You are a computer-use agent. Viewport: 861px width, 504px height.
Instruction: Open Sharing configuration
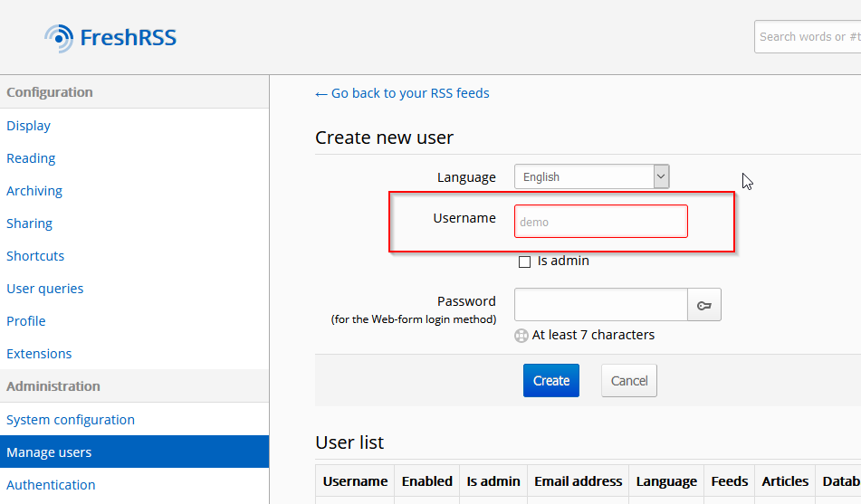(x=30, y=223)
